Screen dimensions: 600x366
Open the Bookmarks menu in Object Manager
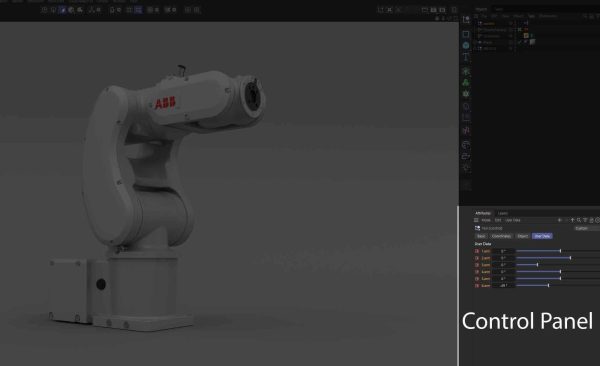[x=548, y=16]
